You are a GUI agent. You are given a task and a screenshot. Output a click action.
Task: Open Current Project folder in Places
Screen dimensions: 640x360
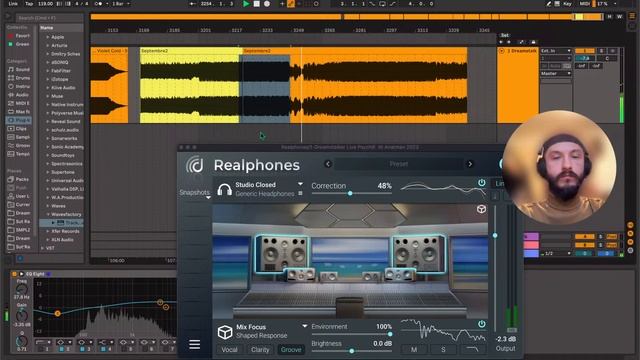tap(19, 204)
